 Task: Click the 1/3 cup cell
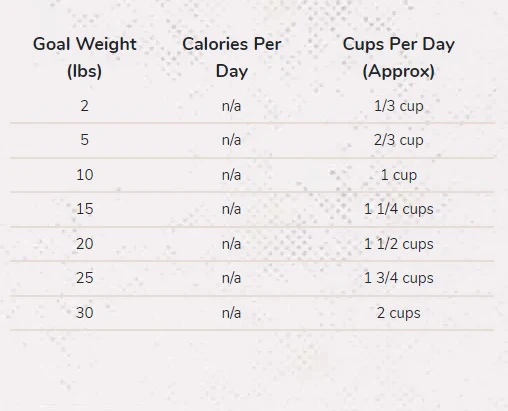click(x=399, y=106)
